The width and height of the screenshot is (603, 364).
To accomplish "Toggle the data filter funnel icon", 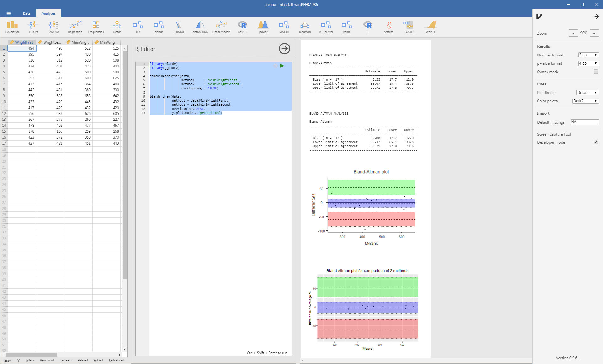I will point(19,361).
